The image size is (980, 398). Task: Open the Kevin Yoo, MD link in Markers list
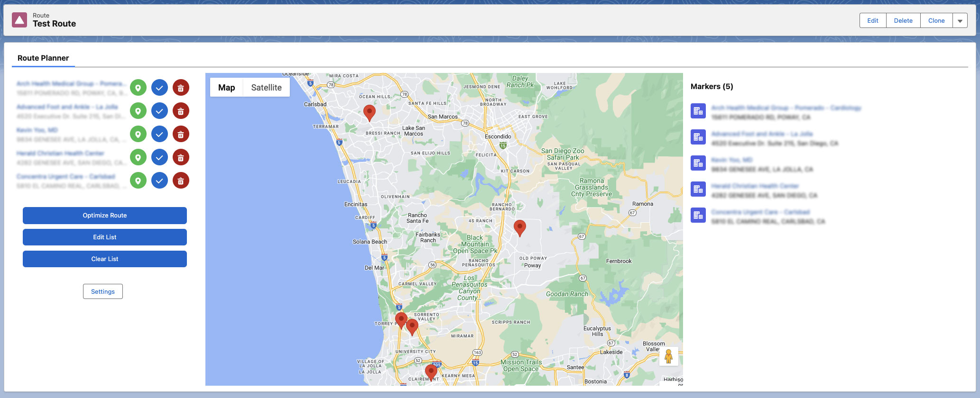tap(732, 160)
